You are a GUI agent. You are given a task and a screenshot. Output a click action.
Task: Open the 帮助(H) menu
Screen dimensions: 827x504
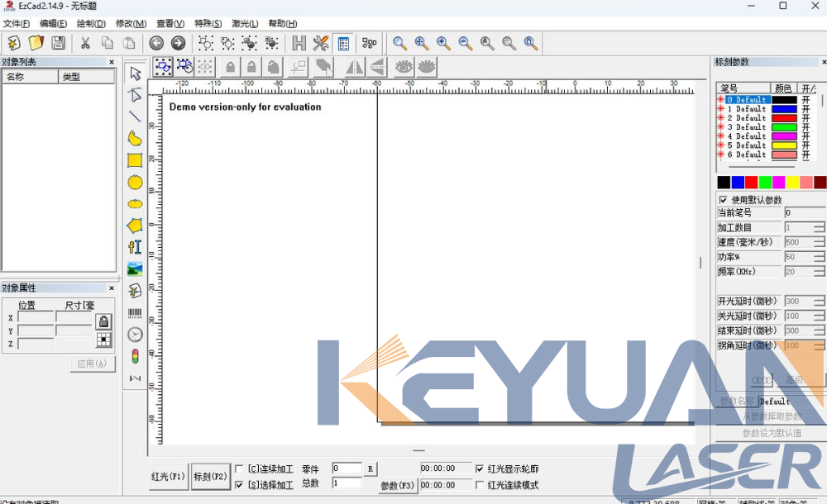(x=283, y=24)
